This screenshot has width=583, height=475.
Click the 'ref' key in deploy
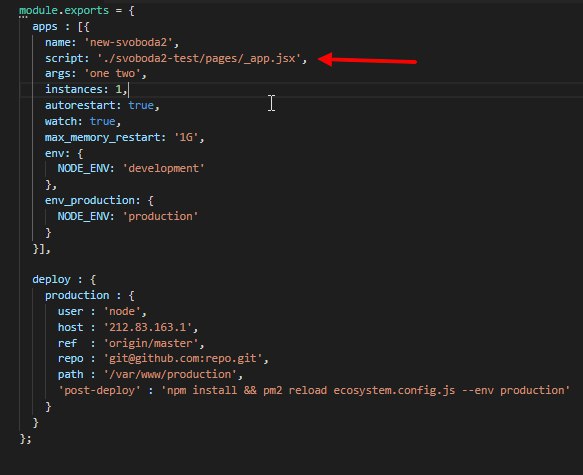click(67, 343)
